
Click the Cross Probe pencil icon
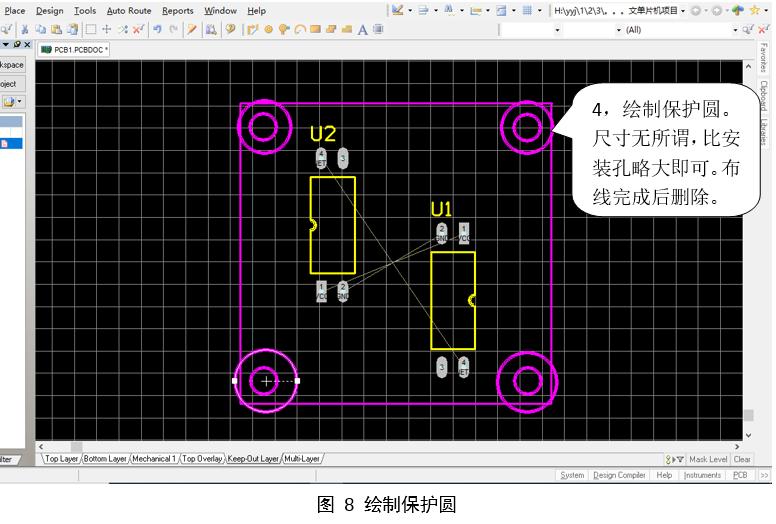pyautogui.click(x=192, y=29)
